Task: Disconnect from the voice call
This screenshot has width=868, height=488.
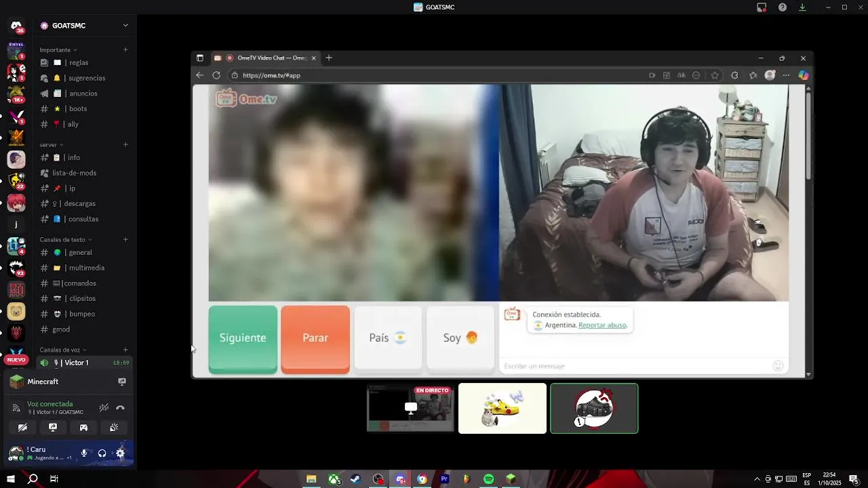Action: point(120,407)
